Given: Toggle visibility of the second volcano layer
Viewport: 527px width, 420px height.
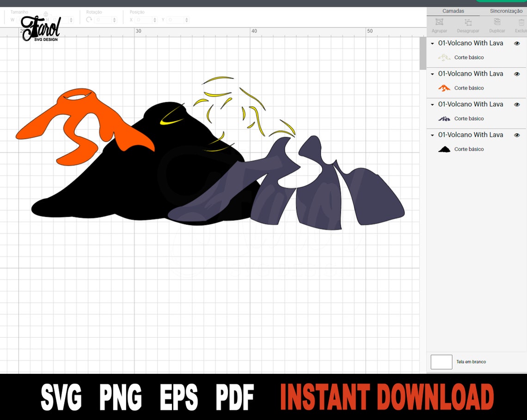Looking at the screenshot, I should [517, 73].
